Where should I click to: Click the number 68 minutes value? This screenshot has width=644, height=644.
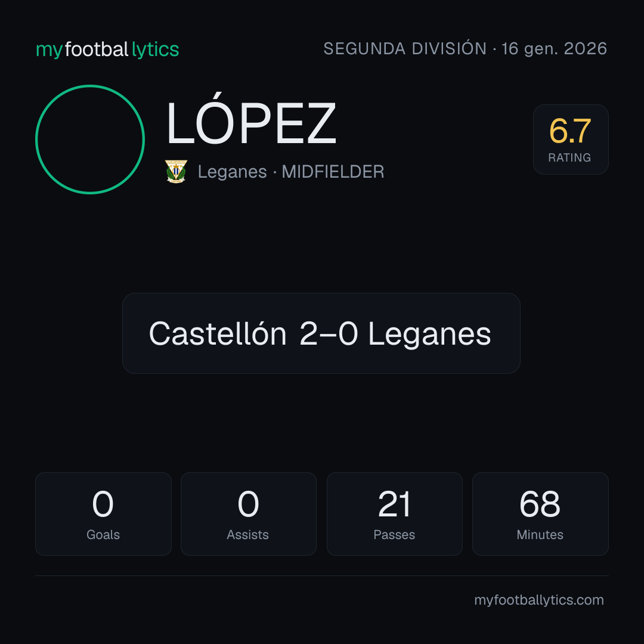click(x=540, y=504)
